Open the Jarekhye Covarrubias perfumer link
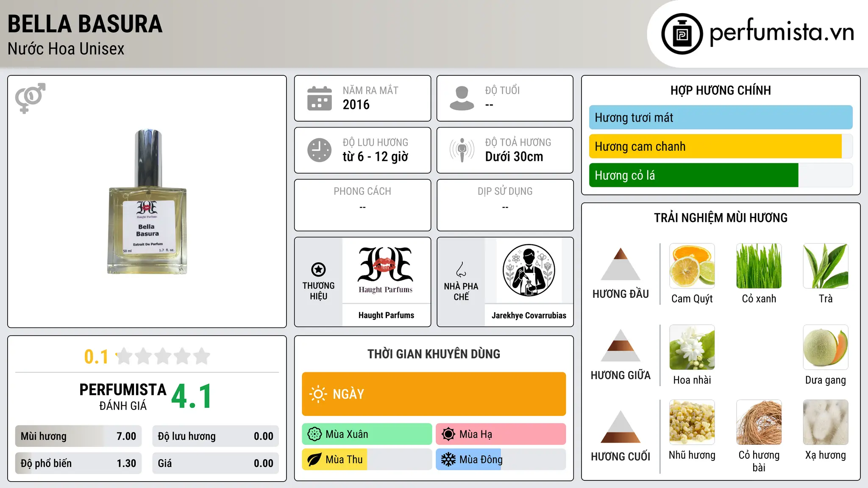The image size is (868, 488). (x=529, y=315)
